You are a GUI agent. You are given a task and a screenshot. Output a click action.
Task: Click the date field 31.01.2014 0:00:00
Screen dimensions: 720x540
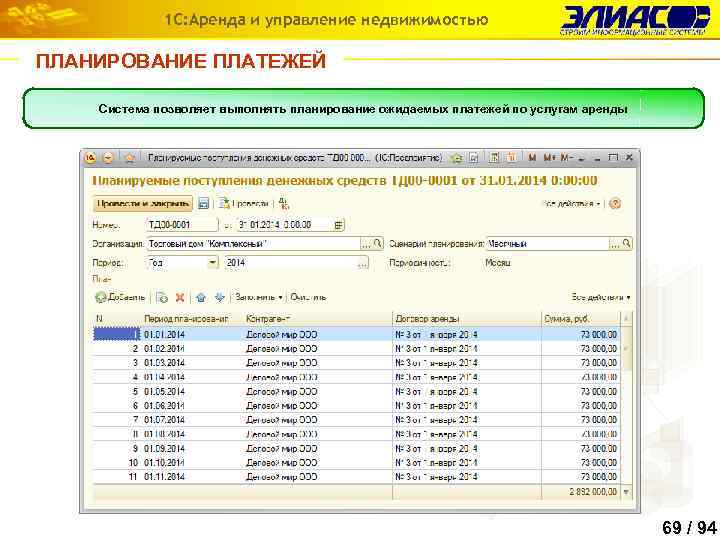(x=284, y=225)
